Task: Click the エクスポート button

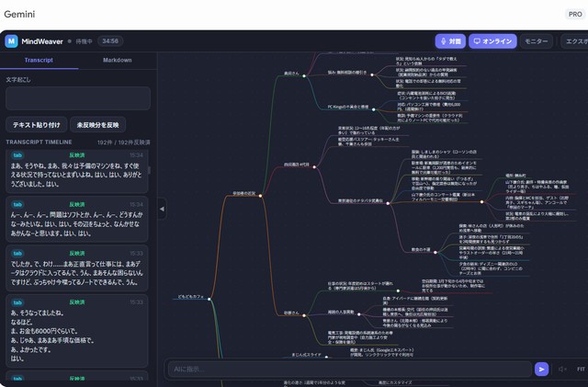Action: point(575,41)
